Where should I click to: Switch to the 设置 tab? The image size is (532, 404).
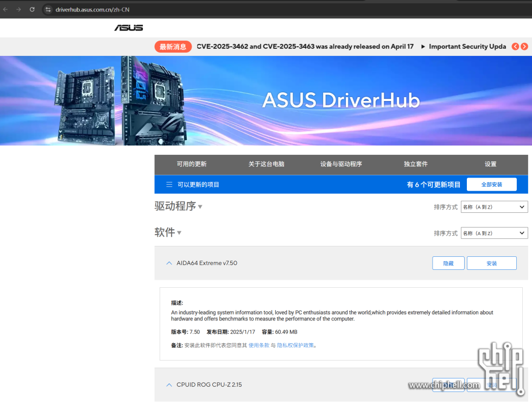(490, 164)
